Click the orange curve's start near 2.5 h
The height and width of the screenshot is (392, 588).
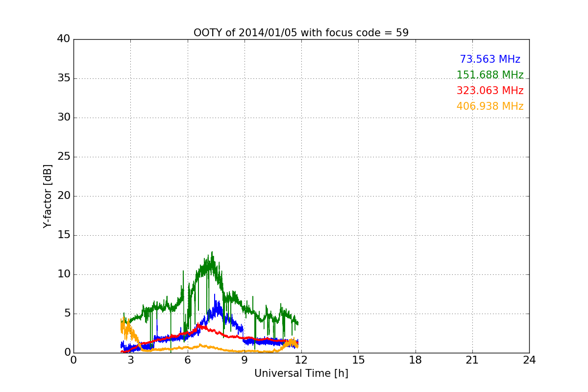(x=121, y=323)
